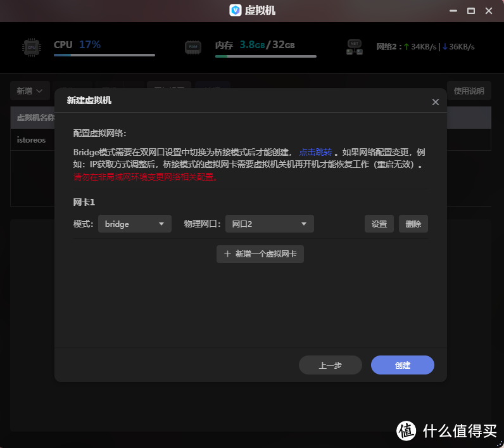Click the virtual machine app logo in title bar

click(x=236, y=10)
